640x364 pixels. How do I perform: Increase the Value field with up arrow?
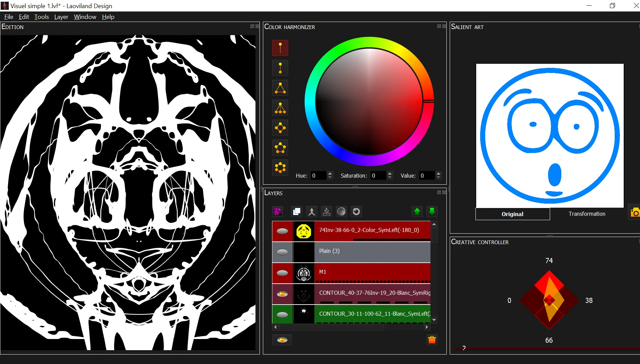tap(438, 174)
